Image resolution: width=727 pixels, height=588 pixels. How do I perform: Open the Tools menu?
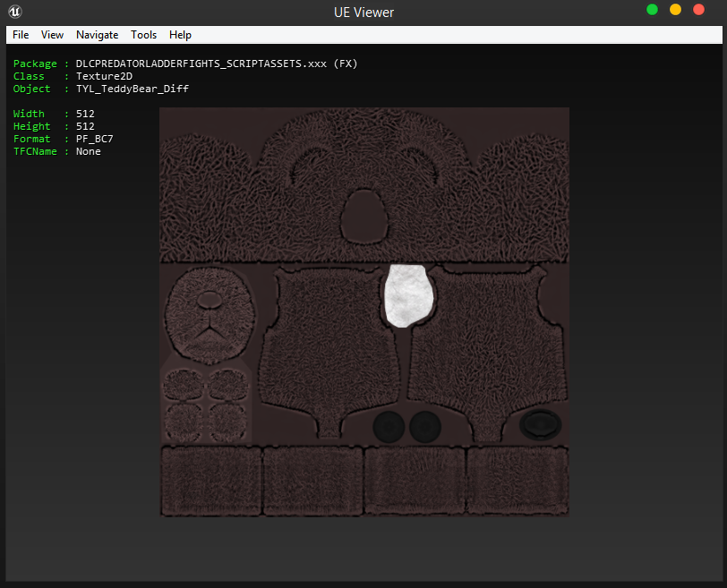(143, 35)
